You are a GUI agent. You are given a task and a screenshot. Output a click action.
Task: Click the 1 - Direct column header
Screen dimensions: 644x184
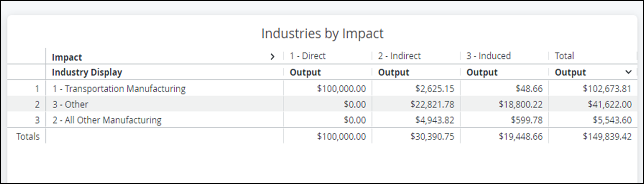pyautogui.click(x=307, y=56)
